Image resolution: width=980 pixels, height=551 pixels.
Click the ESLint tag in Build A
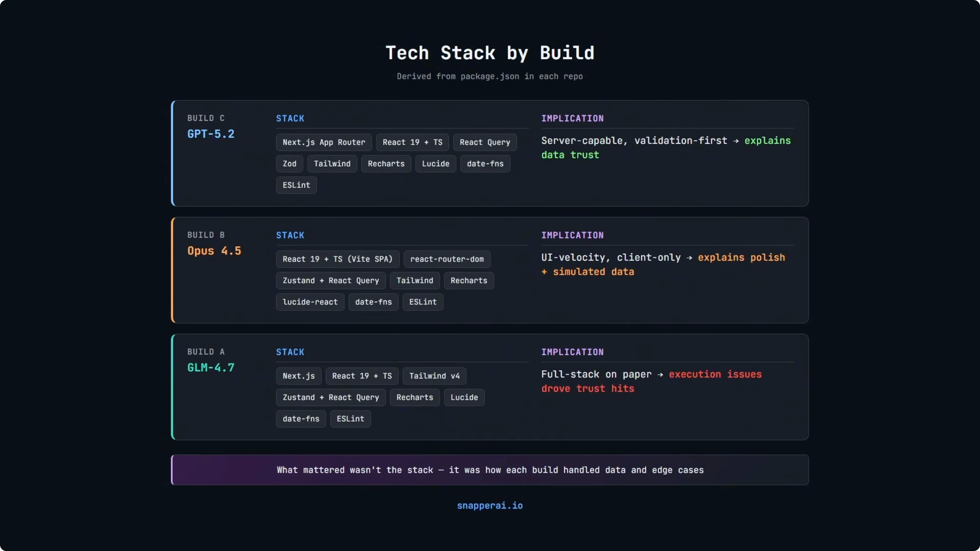[x=350, y=419]
